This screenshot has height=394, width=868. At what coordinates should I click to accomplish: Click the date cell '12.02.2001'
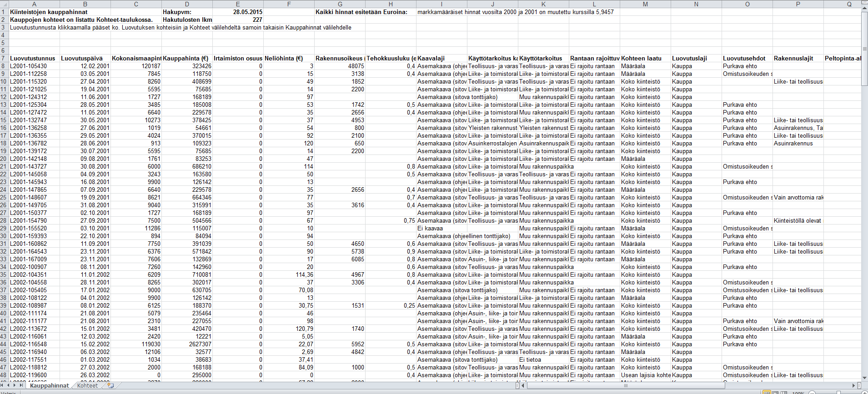pyautogui.click(x=85, y=66)
